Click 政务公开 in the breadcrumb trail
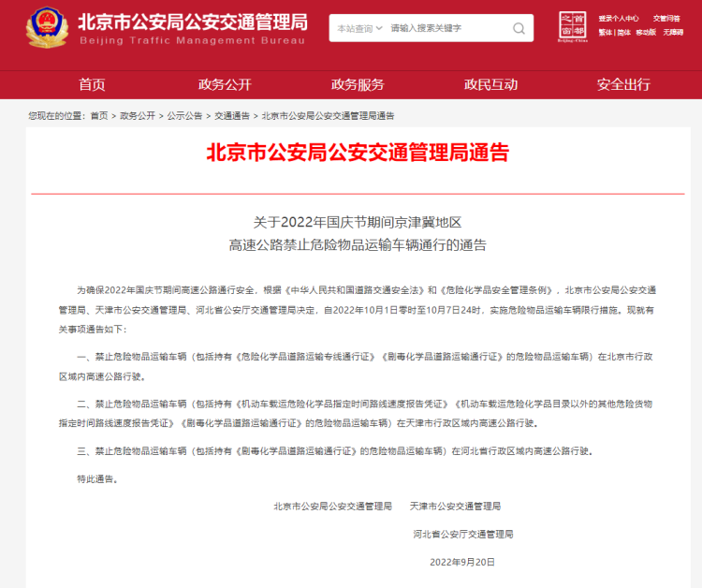Screen dimensions: 702x588 pos(138,116)
